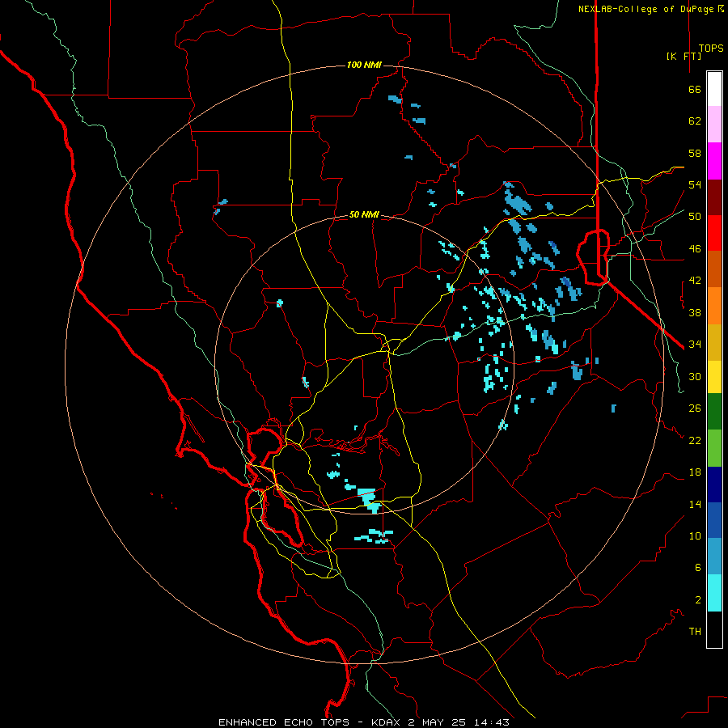Click the "6" legend value
The height and width of the screenshot is (728, 728).
[x=698, y=567]
